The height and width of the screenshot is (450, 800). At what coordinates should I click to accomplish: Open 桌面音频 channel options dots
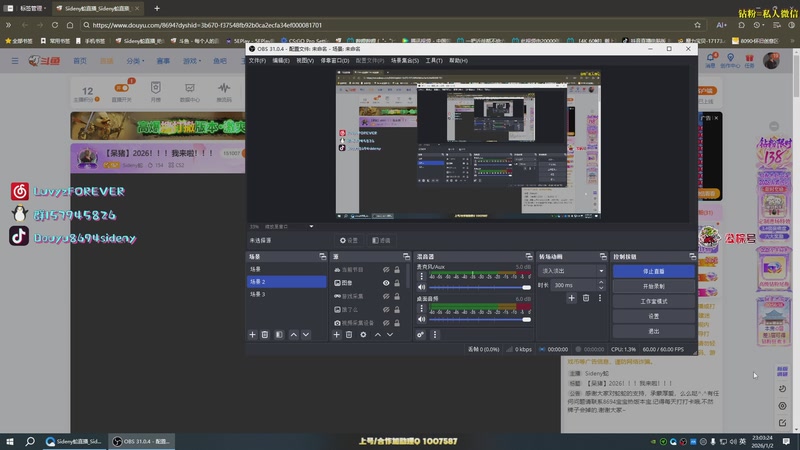pyautogui.click(x=421, y=308)
